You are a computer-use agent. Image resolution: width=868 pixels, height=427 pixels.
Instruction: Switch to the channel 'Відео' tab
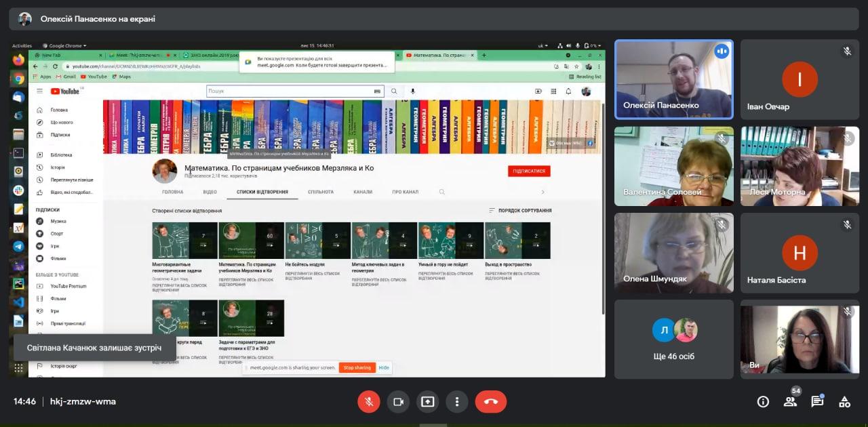coord(210,192)
